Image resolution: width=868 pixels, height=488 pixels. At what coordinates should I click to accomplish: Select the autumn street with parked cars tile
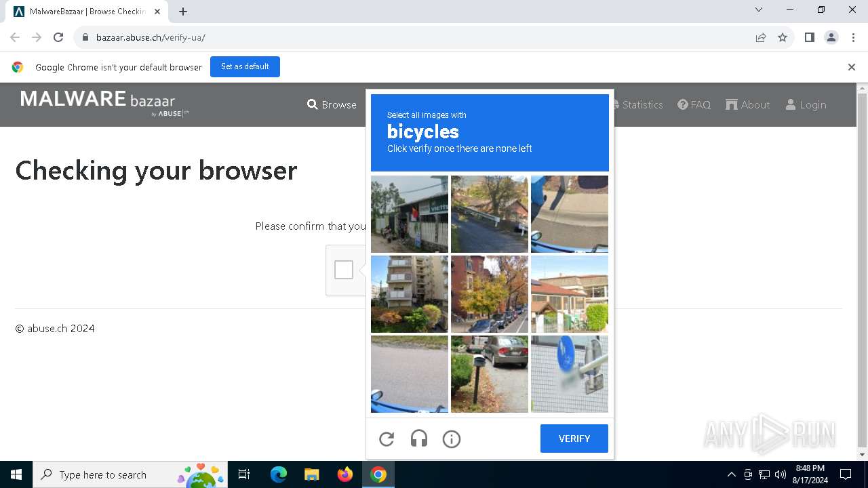[x=490, y=294]
